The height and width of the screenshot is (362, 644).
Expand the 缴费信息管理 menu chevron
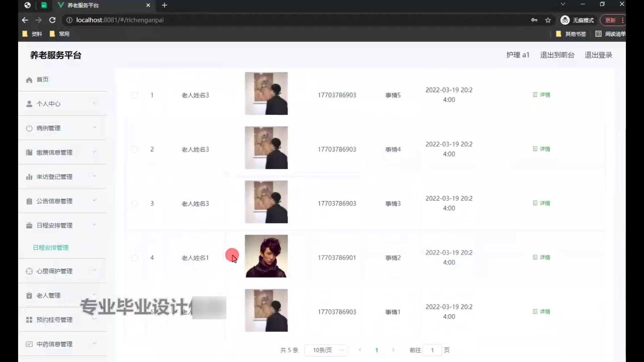click(x=94, y=152)
